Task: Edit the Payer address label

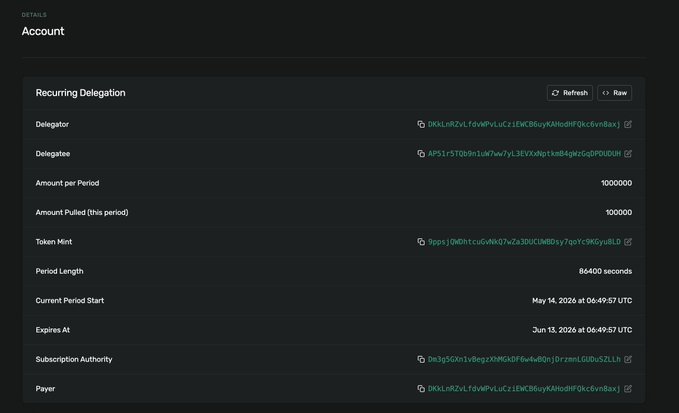Action: coord(628,389)
